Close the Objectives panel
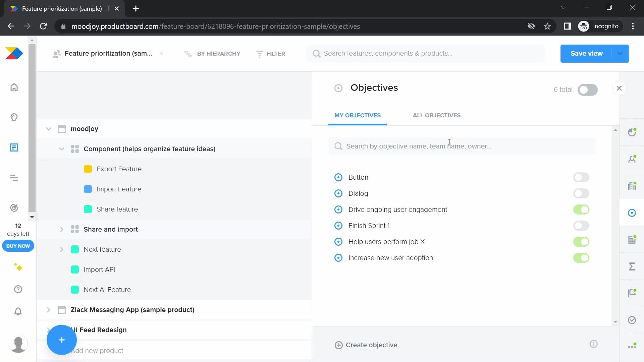644x362 pixels. (x=619, y=88)
